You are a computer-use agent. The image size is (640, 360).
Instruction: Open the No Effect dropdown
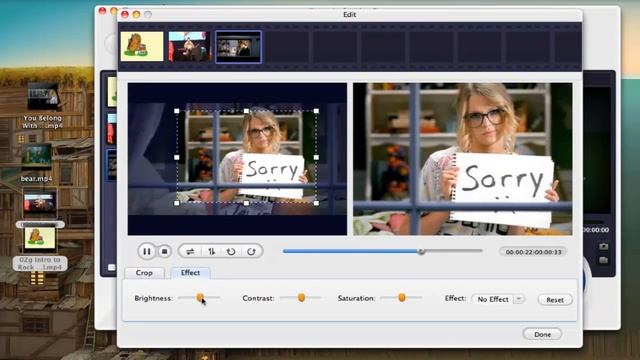click(x=498, y=299)
